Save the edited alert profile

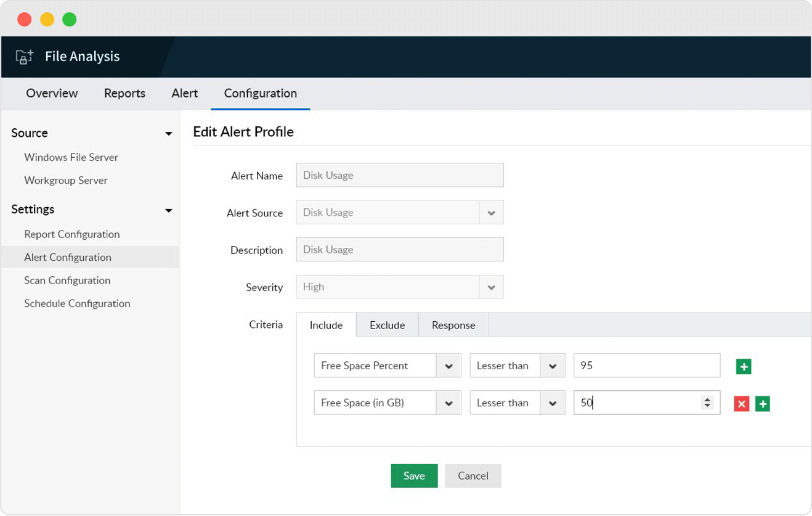tap(413, 475)
